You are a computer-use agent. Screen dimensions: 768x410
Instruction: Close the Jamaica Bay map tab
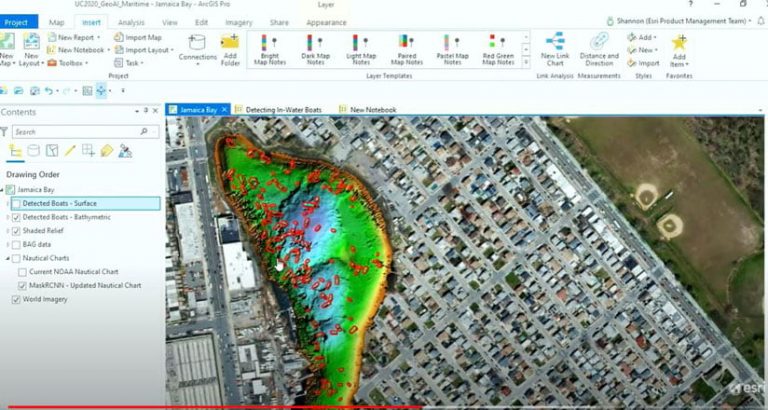click(x=224, y=110)
